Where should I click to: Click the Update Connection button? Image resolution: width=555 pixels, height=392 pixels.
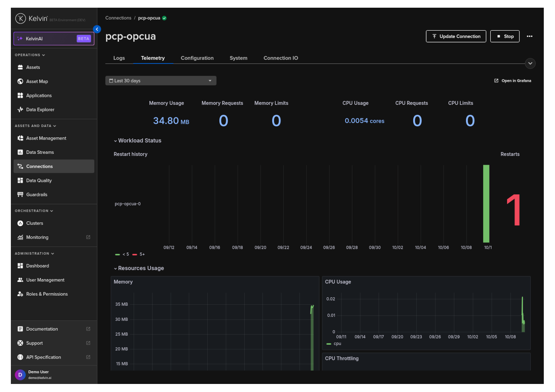pyautogui.click(x=456, y=36)
